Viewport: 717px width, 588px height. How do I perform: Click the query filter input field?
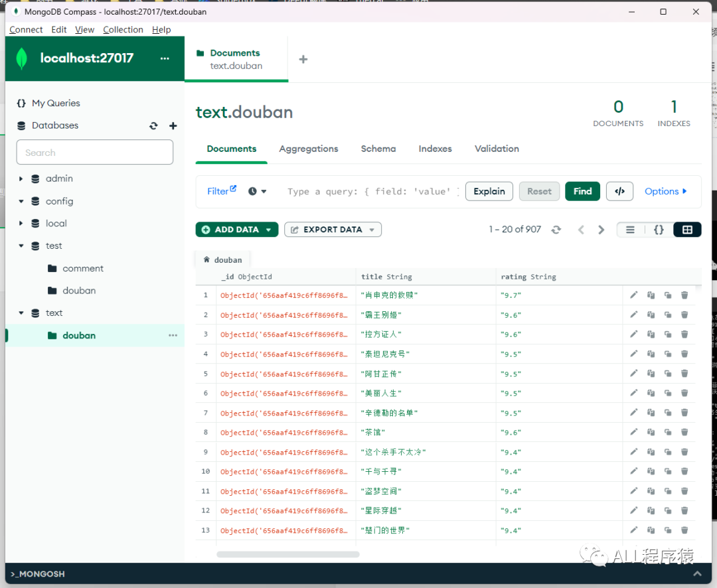tap(372, 192)
